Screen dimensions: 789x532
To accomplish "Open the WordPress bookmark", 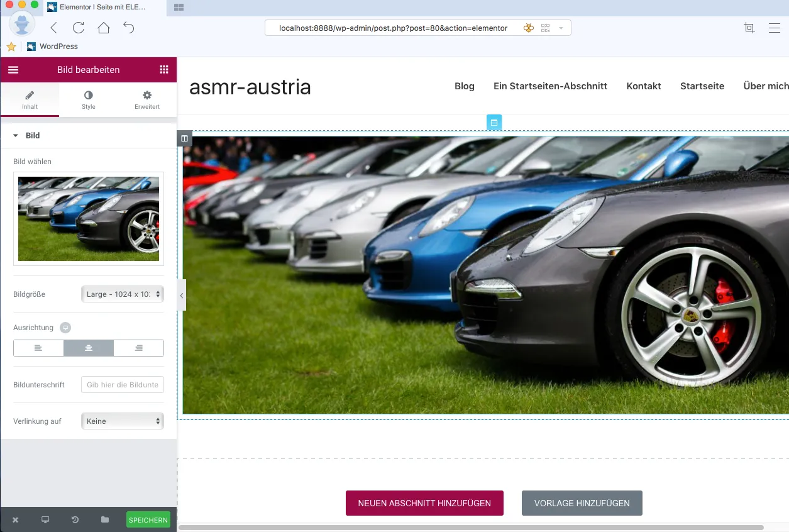I will 53,47.
